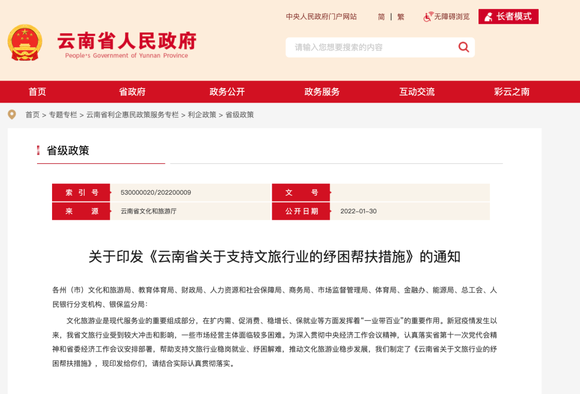Open 中央人民政府门户网站 link
The image size is (580, 394).
[321, 17]
